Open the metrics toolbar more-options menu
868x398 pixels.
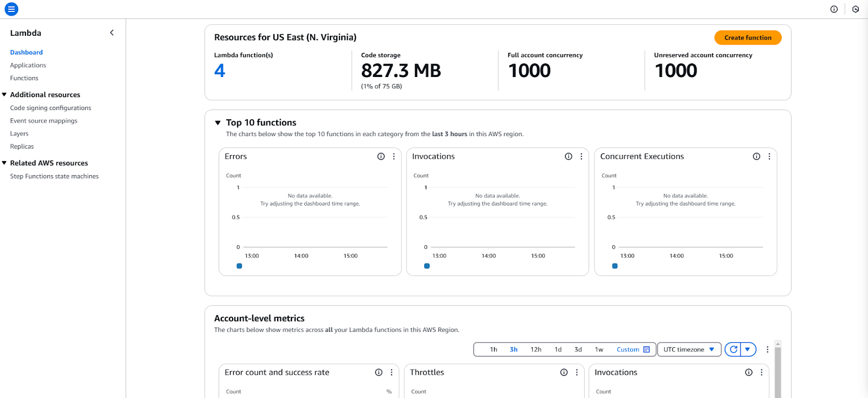pos(767,350)
